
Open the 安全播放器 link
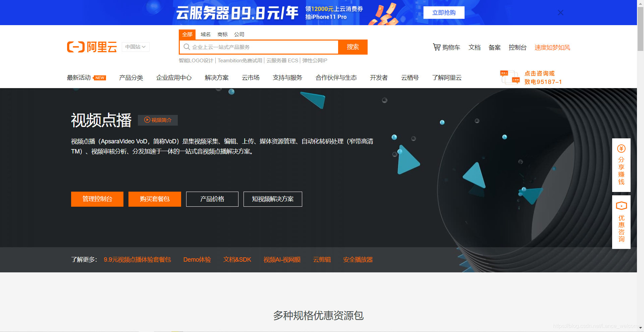click(358, 260)
